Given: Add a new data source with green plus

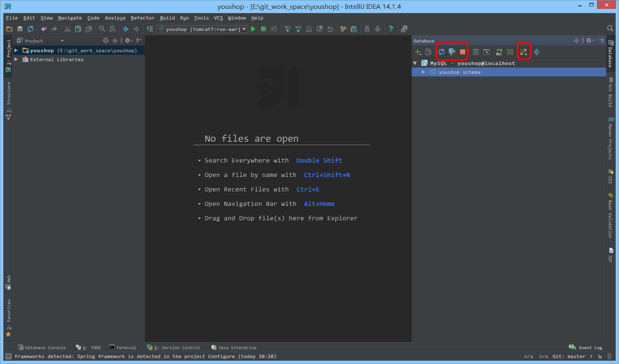Looking at the screenshot, I should coord(418,52).
